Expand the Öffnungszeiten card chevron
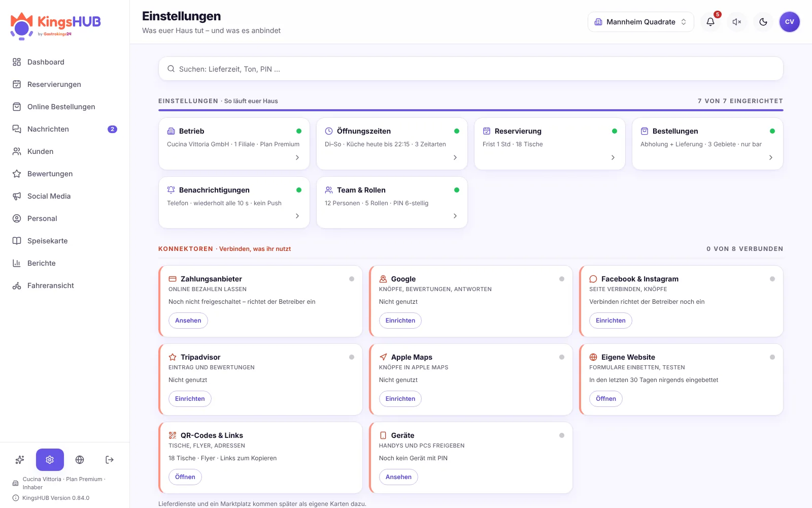 click(x=455, y=157)
